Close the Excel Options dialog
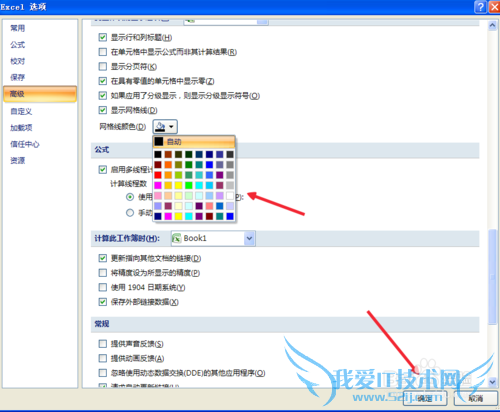The height and width of the screenshot is (412, 500). [x=494, y=7]
